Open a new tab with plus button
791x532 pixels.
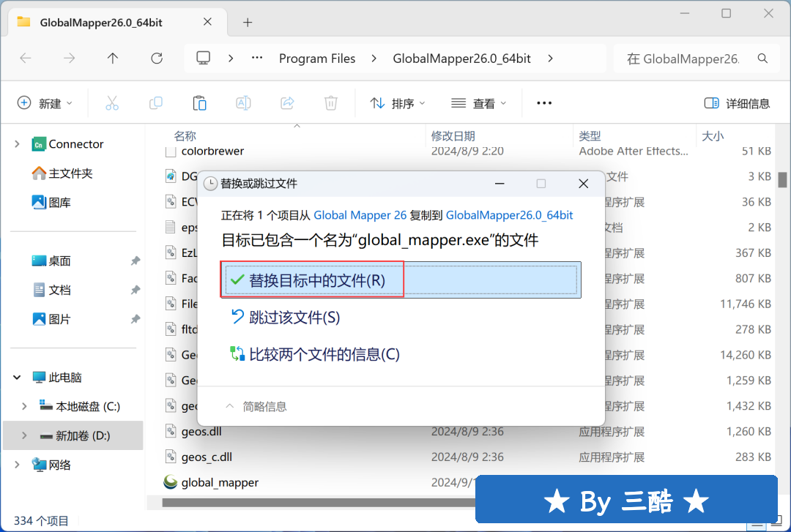[x=248, y=22]
